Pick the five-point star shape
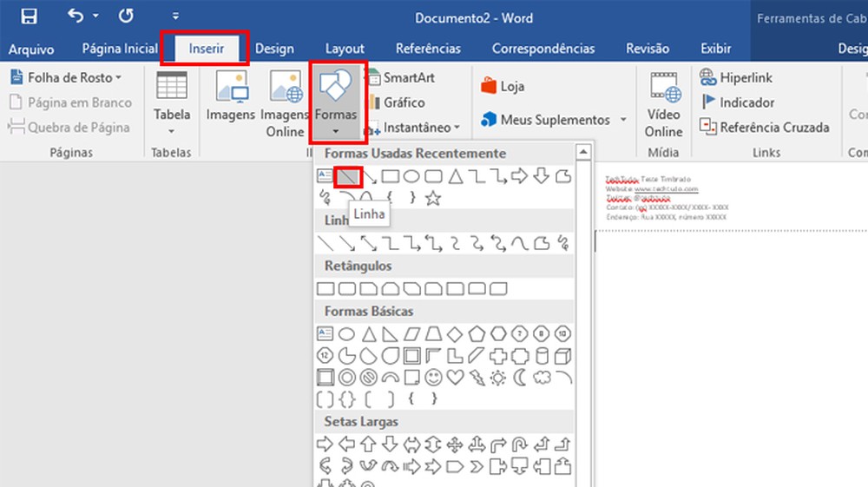 (x=433, y=198)
